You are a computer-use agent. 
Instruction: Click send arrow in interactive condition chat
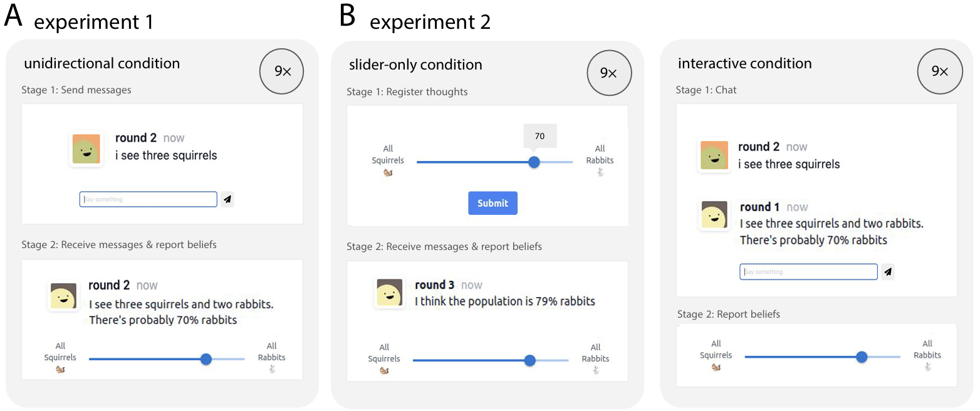pyautogui.click(x=887, y=271)
